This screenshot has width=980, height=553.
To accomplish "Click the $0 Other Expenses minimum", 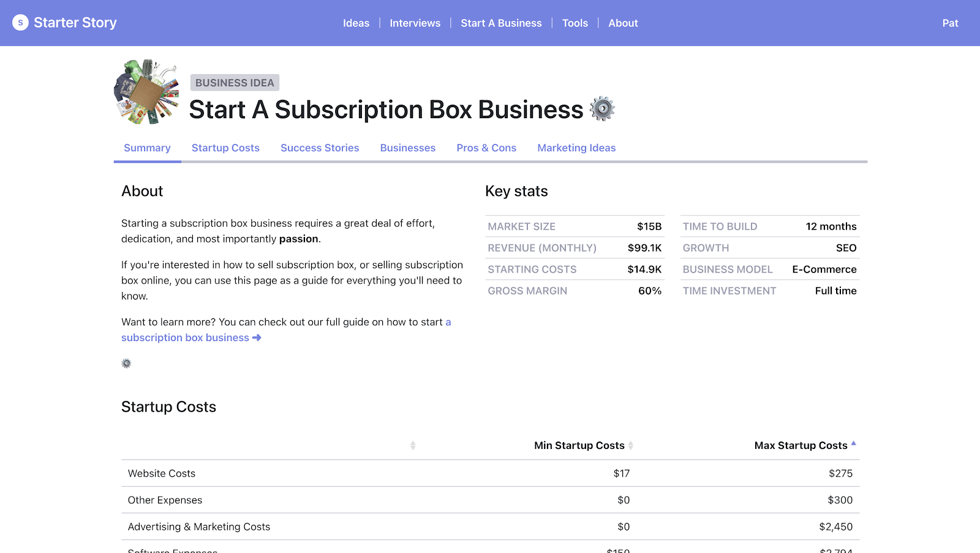I will tap(624, 500).
